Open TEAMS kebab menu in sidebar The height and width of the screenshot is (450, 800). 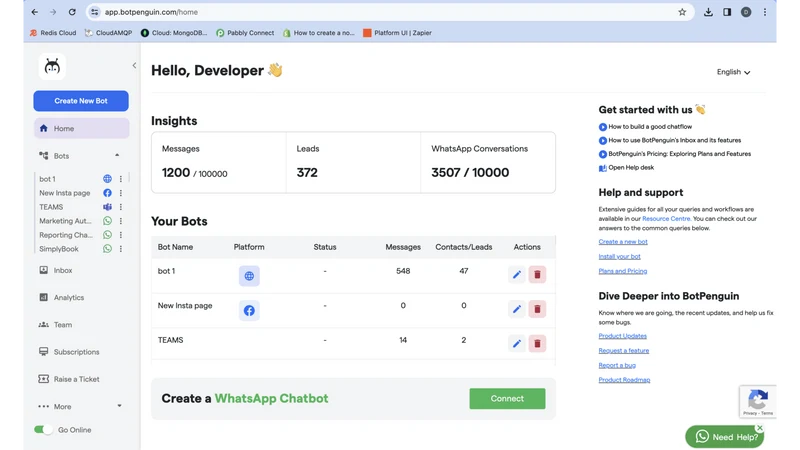[x=121, y=207]
